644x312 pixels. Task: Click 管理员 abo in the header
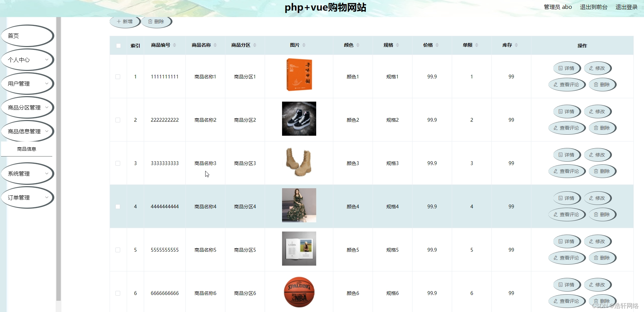[x=558, y=7]
